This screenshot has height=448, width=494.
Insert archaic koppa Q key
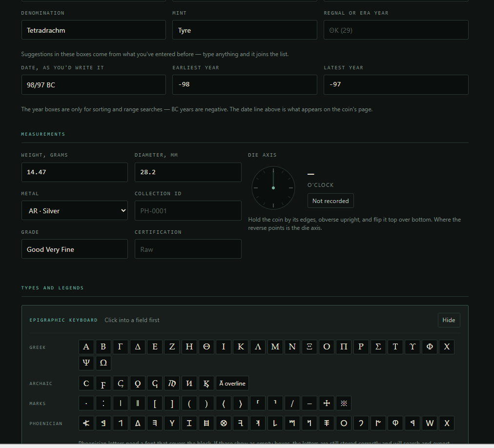point(138,384)
